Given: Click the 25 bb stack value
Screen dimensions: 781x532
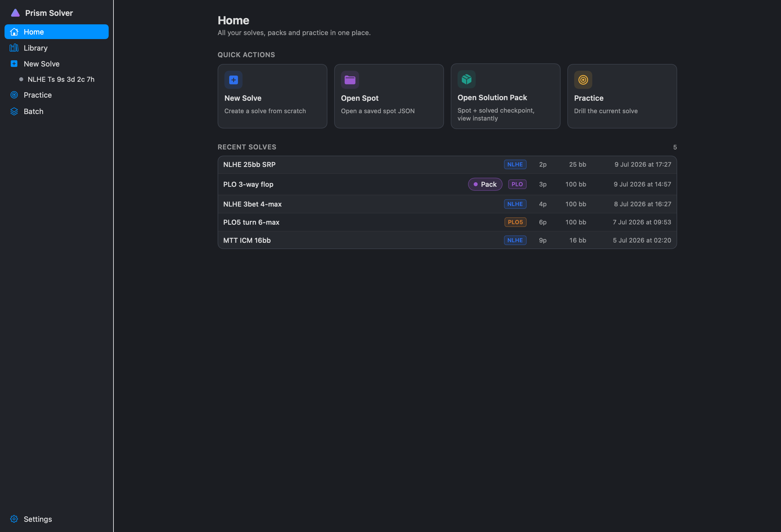Looking at the screenshot, I should pyautogui.click(x=577, y=164).
